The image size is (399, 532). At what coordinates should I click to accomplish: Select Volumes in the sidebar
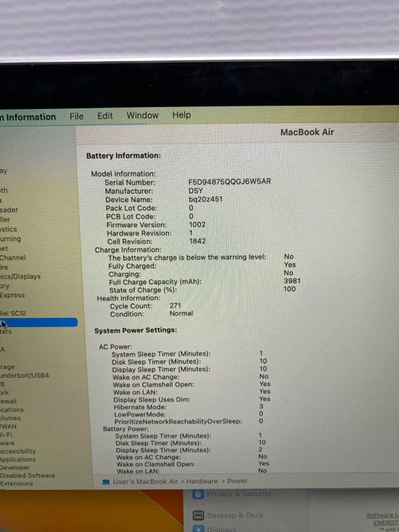click(10, 418)
